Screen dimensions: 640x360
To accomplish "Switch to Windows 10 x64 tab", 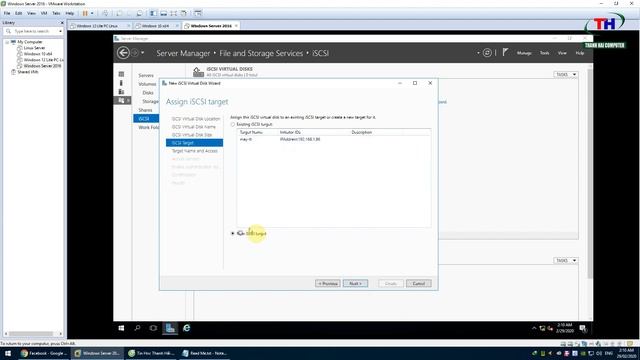I will point(157,26).
